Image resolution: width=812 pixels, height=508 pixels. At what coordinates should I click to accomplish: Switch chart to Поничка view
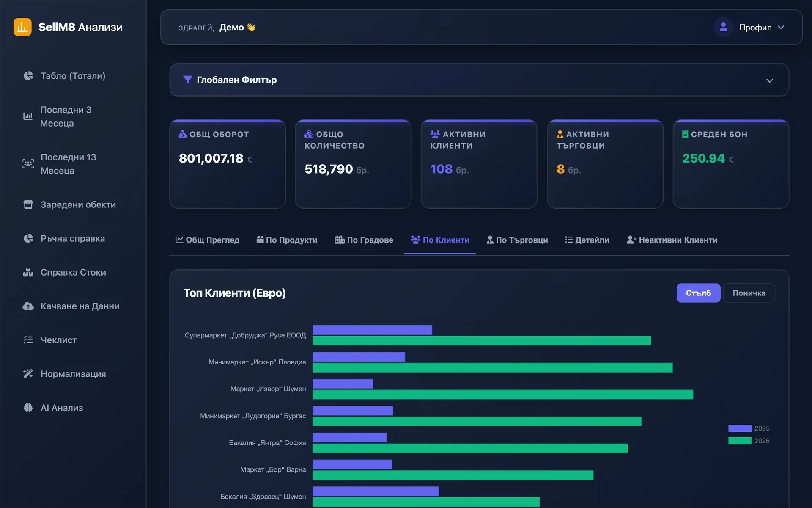pos(749,293)
